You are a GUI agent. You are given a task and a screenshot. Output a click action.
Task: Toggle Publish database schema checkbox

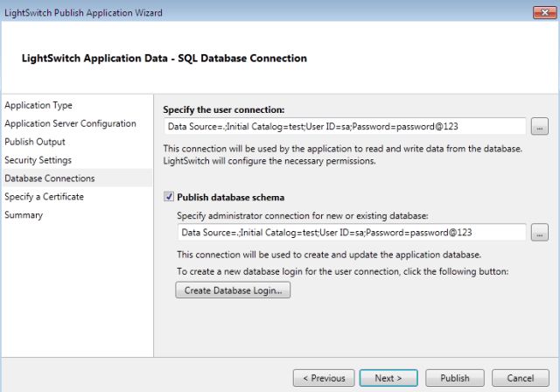coord(169,197)
